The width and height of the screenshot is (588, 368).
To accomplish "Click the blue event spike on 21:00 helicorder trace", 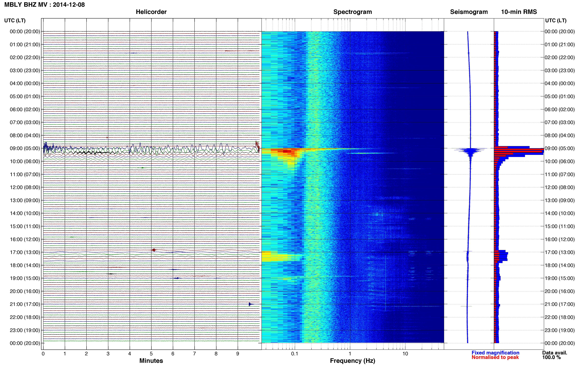I will [250, 304].
